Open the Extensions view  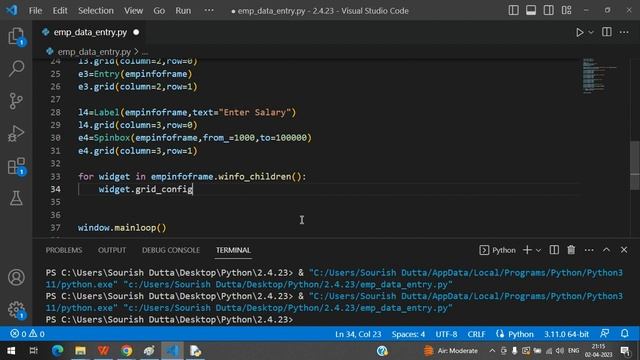(x=16, y=166)
